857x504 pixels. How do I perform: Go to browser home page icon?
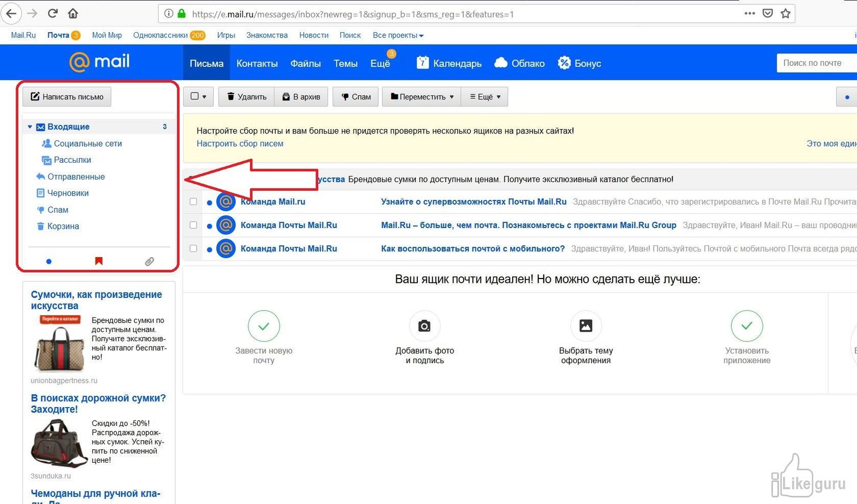coord(73,13)
